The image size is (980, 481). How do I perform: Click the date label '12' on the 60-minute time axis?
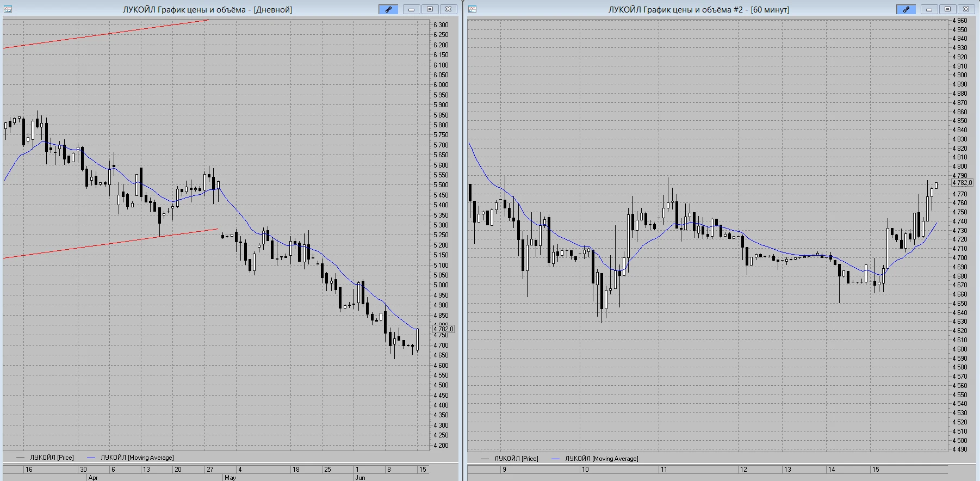tap(743, 469)
